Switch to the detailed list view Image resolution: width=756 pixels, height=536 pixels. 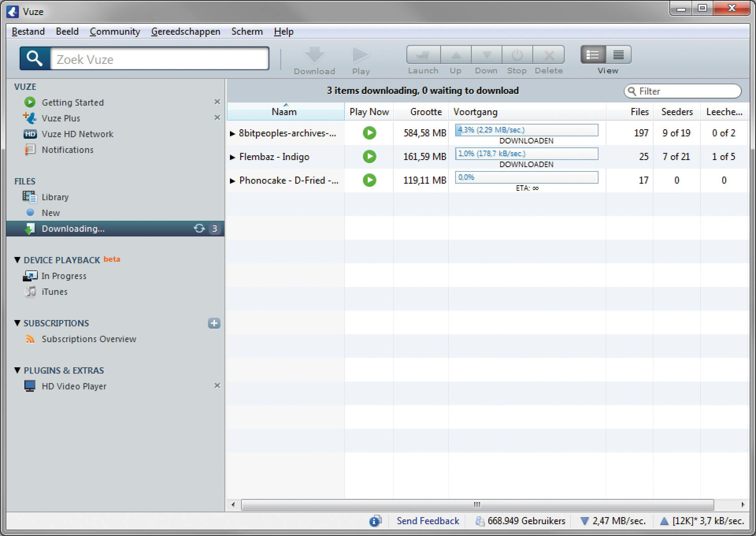pos(593,55)
